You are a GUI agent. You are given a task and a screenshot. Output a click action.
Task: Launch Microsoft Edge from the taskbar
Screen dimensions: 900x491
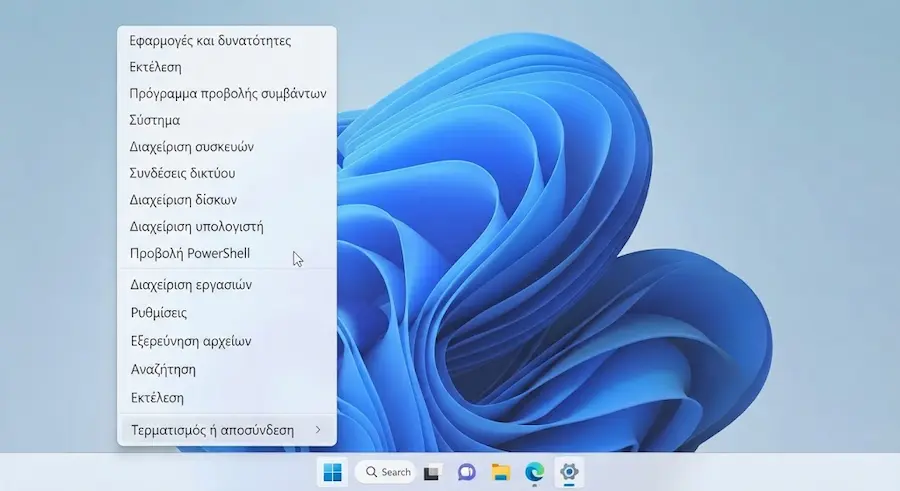[534, 472]
